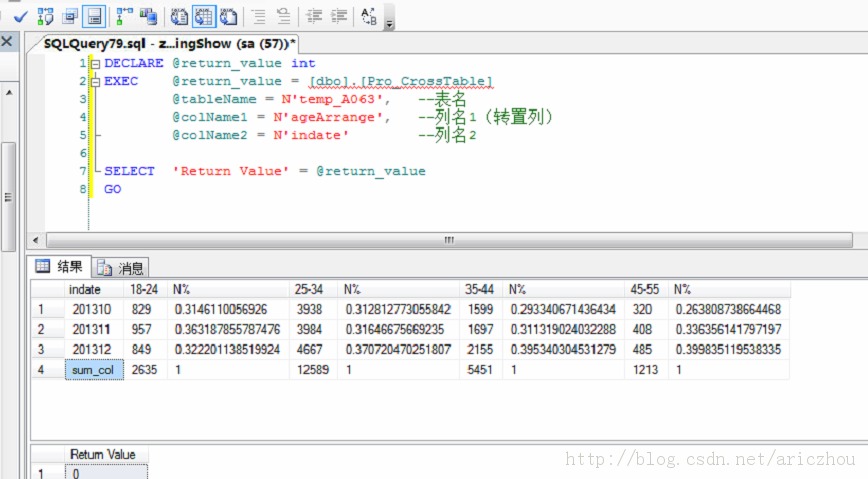Collapse the EXEC code block on line 2
868x479 pixels.
(x=95, y=82)
